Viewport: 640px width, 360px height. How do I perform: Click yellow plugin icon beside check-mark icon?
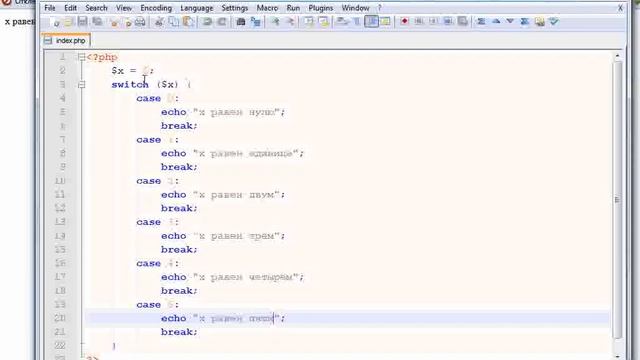[x=539, y=22]
